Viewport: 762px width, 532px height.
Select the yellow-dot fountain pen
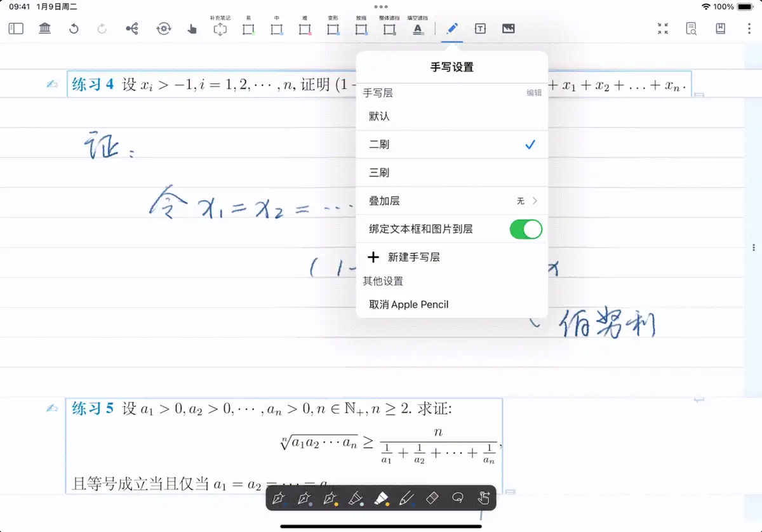(330, 498)
